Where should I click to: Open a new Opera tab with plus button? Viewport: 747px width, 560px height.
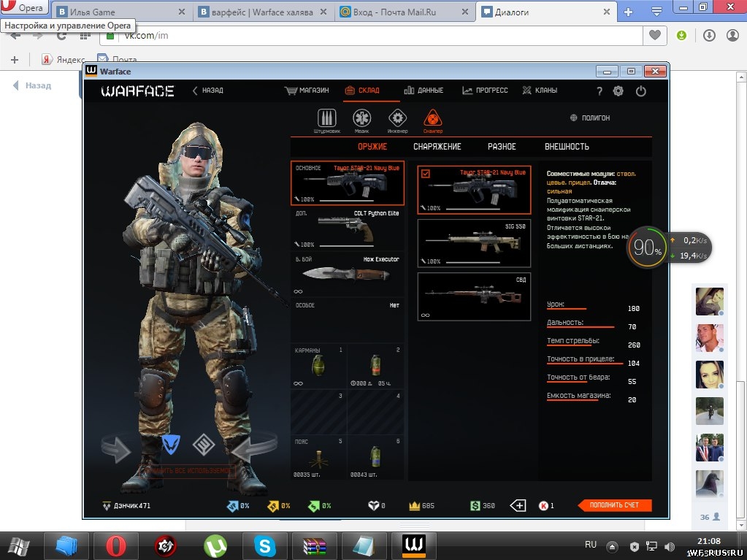pos(629,12)
